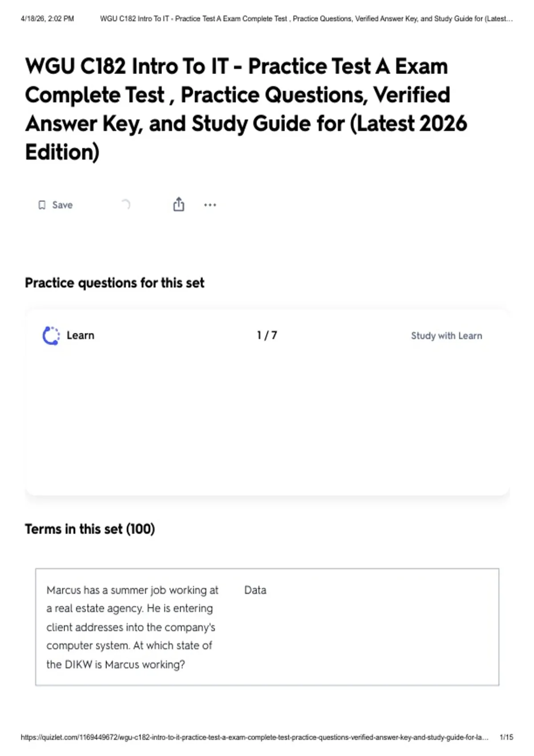Click the 1 / 7 question counter

tap(267, 335)
